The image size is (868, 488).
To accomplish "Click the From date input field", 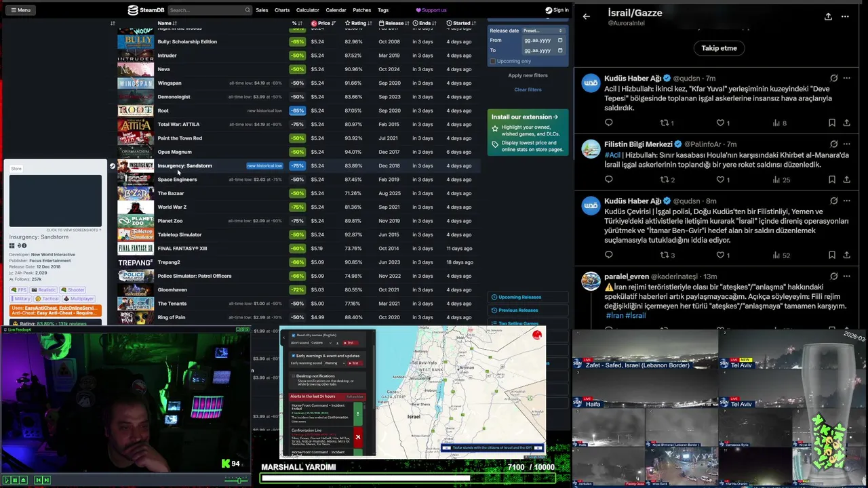I will (543, 40).
